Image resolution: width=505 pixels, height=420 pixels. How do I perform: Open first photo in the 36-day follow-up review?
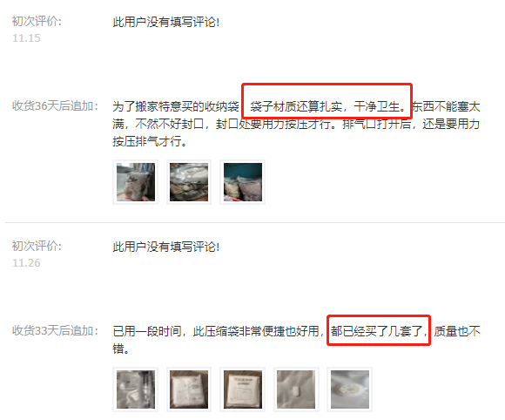136,182
